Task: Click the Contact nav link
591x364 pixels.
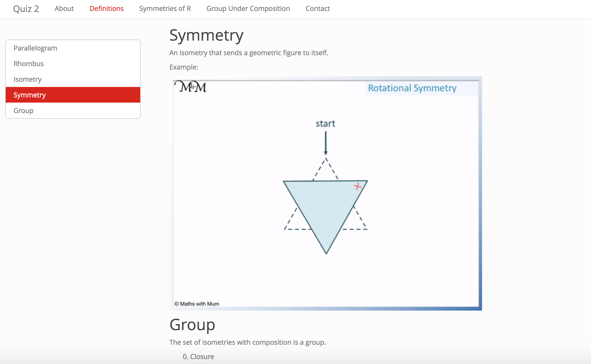Action: 317,9
